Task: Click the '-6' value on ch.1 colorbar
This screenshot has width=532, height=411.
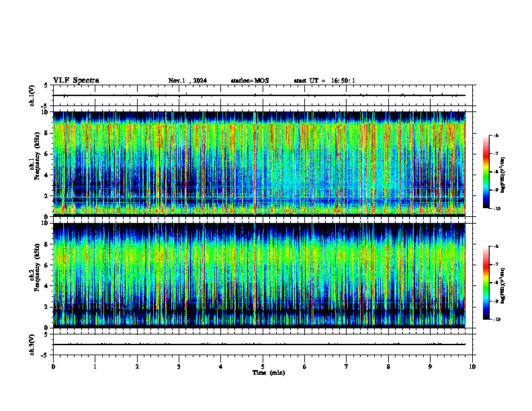Action: pos(496,136)
